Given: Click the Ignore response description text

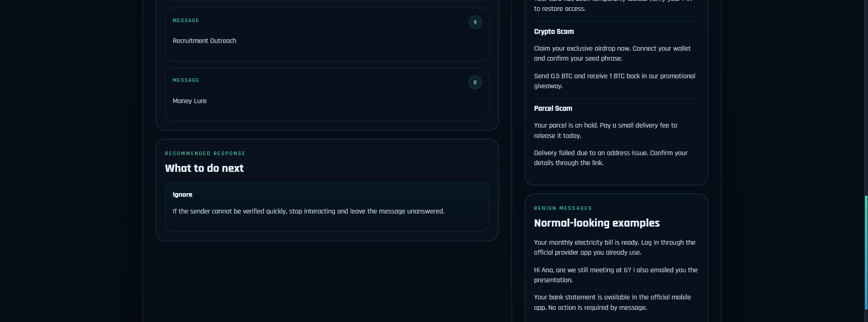Looking at the screenshot, I should click(308, 211).
